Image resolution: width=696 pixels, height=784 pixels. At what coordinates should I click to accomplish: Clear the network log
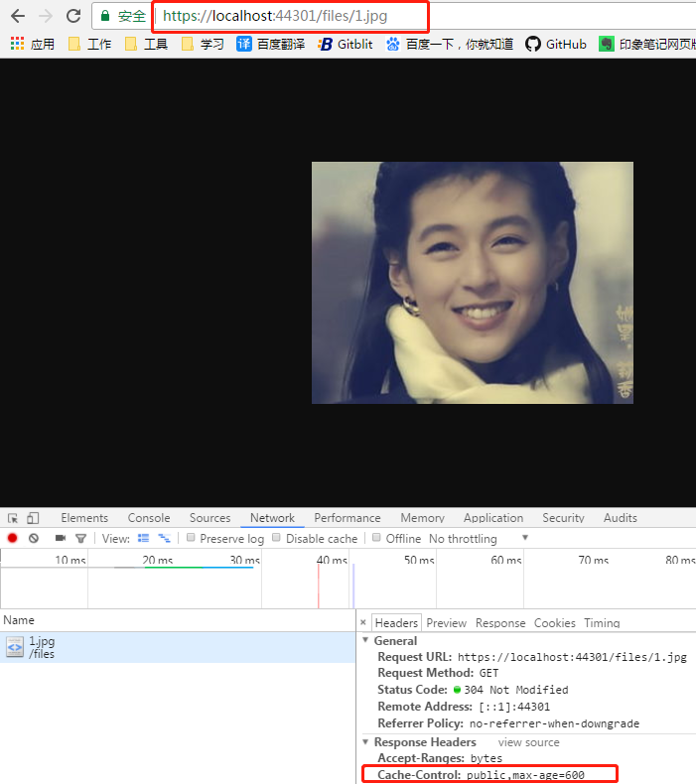click(x=34, y=538)
